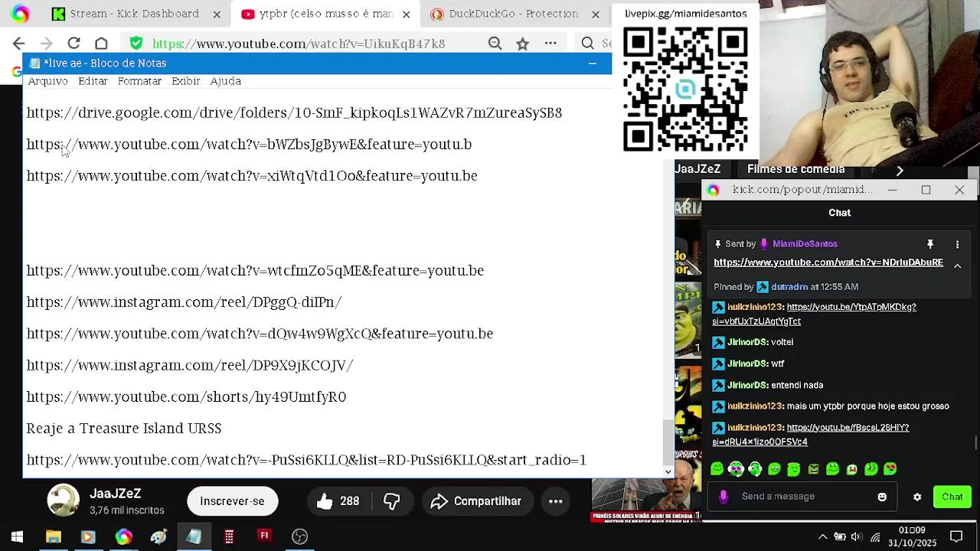Click the green Chat send button

pos(952,497)
